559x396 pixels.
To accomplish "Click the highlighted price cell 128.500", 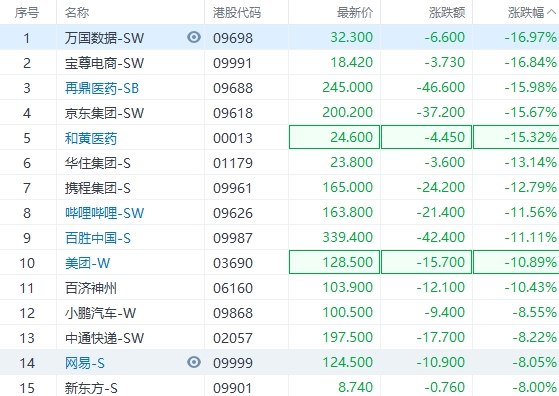I will point(334,262).
